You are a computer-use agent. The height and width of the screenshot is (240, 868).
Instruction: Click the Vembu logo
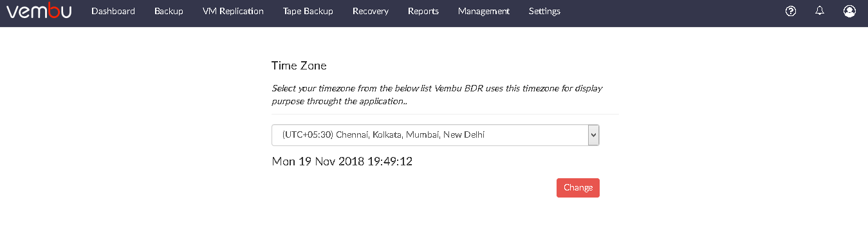(39, 12)
